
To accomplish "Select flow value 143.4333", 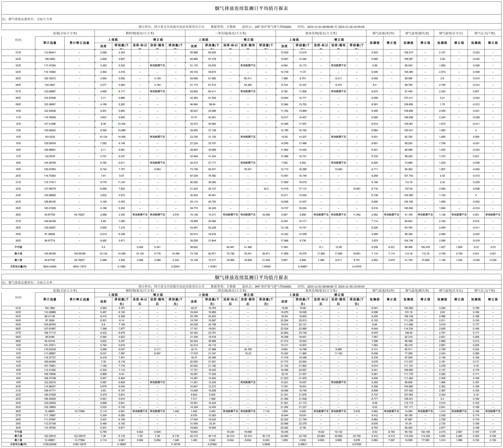I will click(50, 137).
